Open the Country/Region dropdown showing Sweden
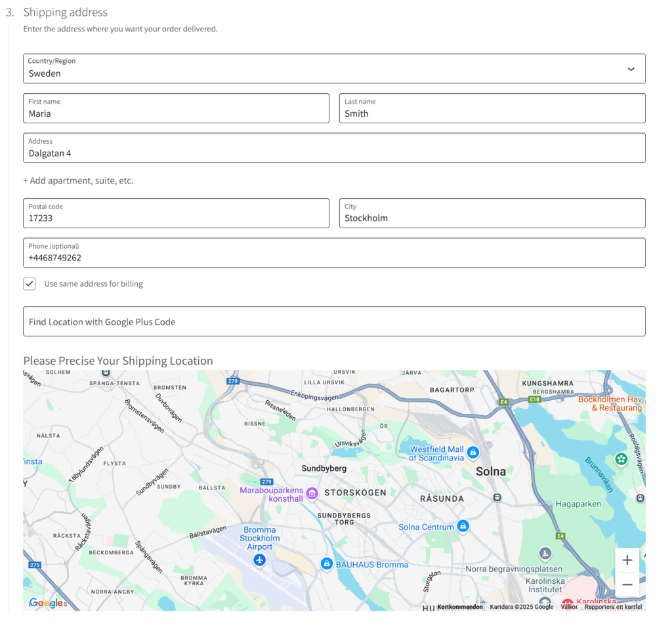The height and width of the screenshot is (633, 672). 334,68
